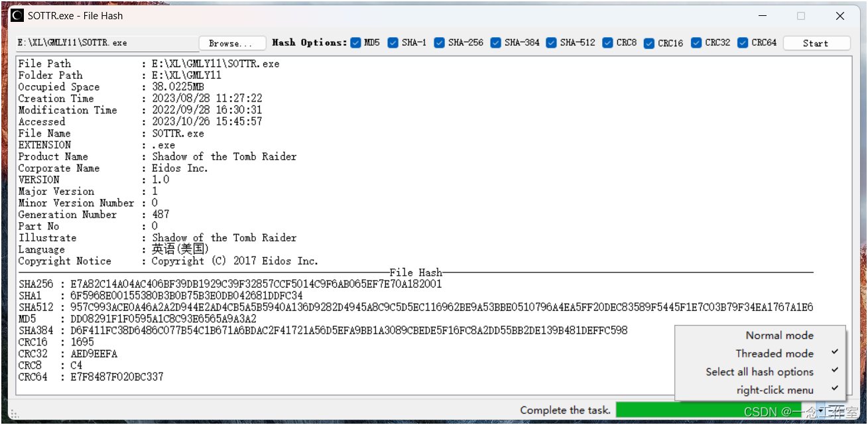
Task: Click the Copyright Notice value
Action: (235, 261)
